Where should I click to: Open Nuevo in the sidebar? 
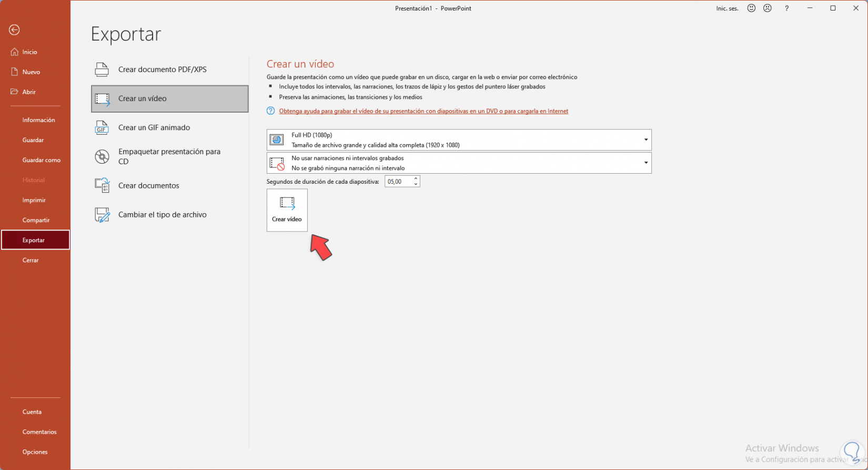pos(35,72)
